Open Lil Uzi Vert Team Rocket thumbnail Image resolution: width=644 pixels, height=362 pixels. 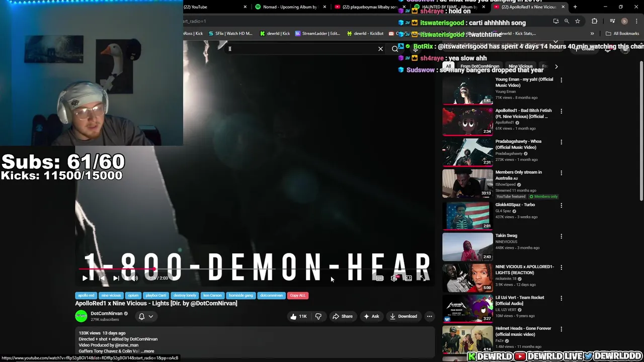coord(468,308)
